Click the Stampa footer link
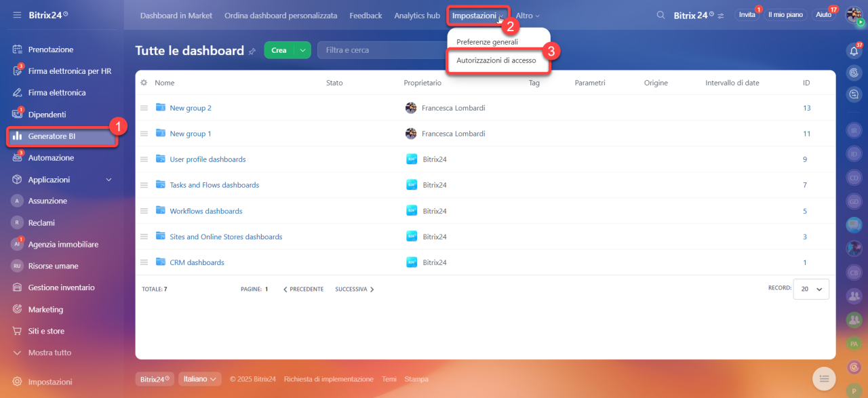The width and height of the screenshot is (868, 398). pyautogui.click(x=416, y=379)
